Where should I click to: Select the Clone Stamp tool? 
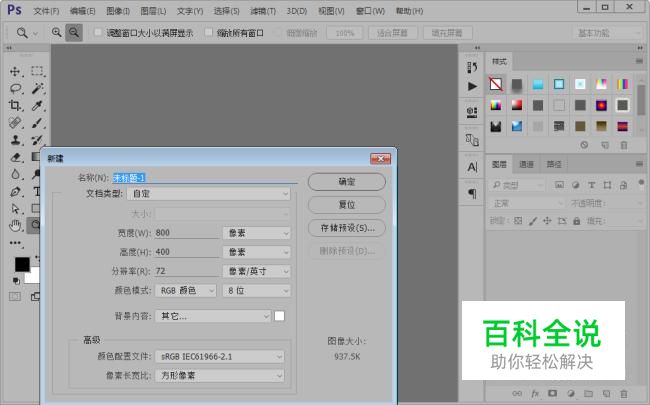15,140
